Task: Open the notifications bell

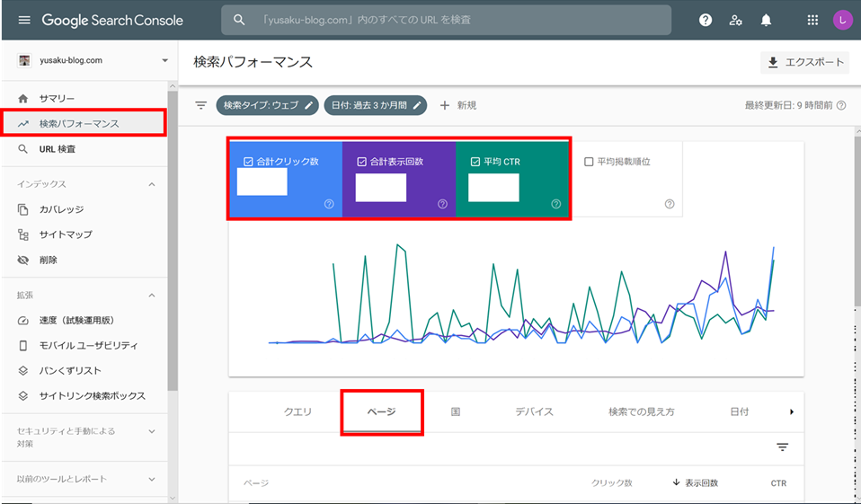Action: [x=766, y=21]
